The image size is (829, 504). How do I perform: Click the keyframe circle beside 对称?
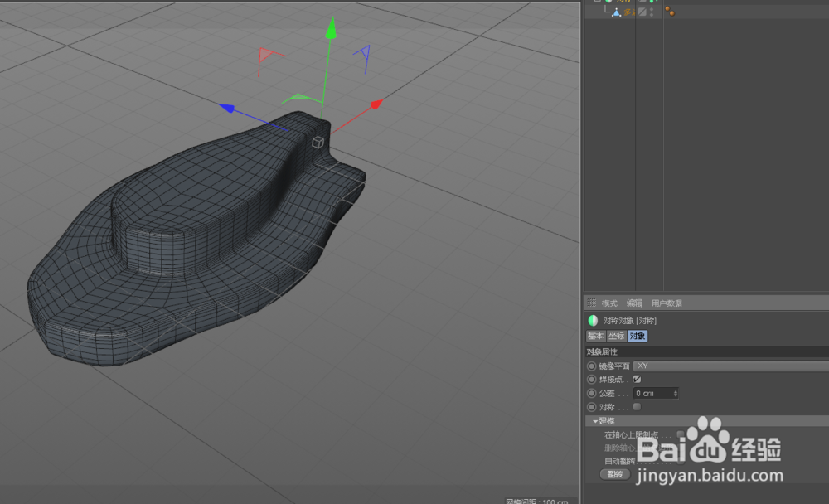coord(592,407)
